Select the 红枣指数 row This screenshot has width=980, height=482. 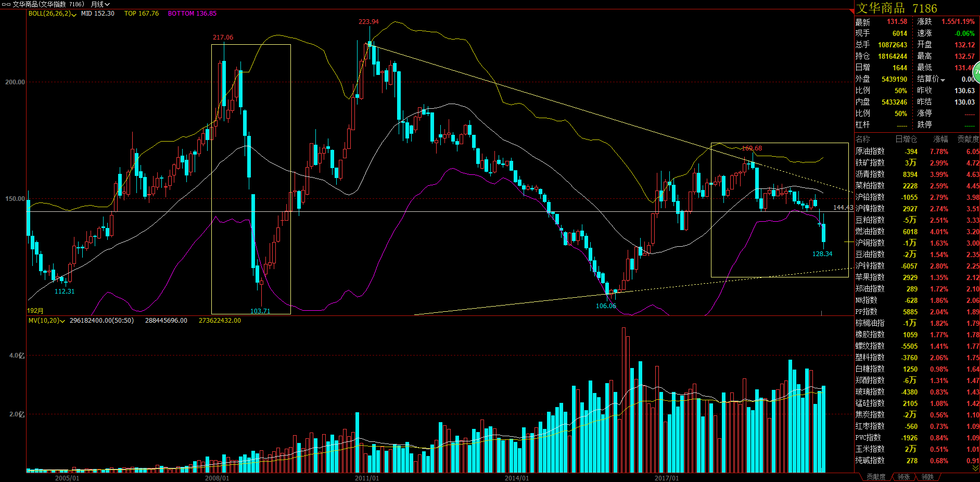coord(917,426)
